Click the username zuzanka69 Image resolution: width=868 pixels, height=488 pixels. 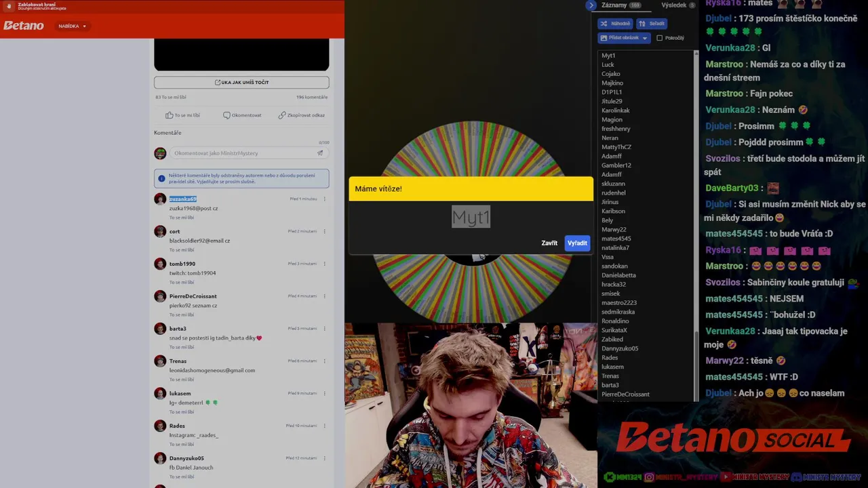[182, 199]
